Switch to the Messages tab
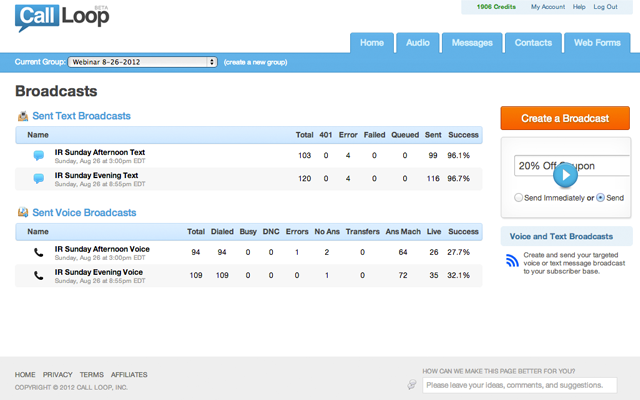 pyautogui.click(x=472, y=43)
